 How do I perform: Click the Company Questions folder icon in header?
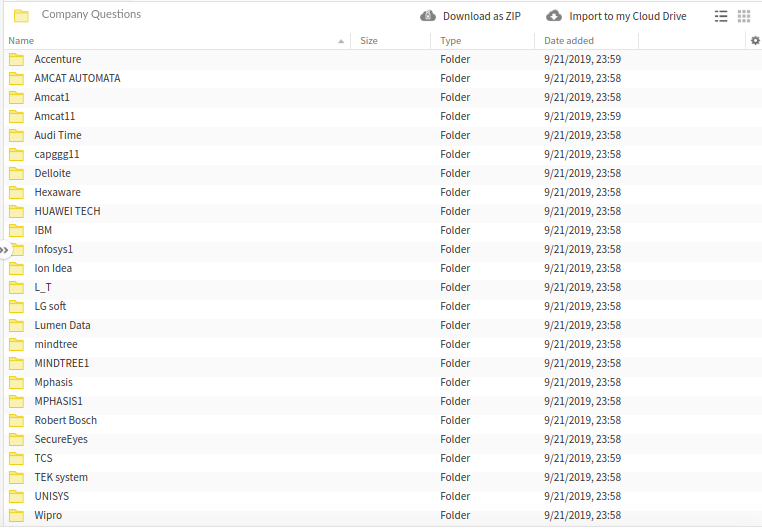pos(21,16)
